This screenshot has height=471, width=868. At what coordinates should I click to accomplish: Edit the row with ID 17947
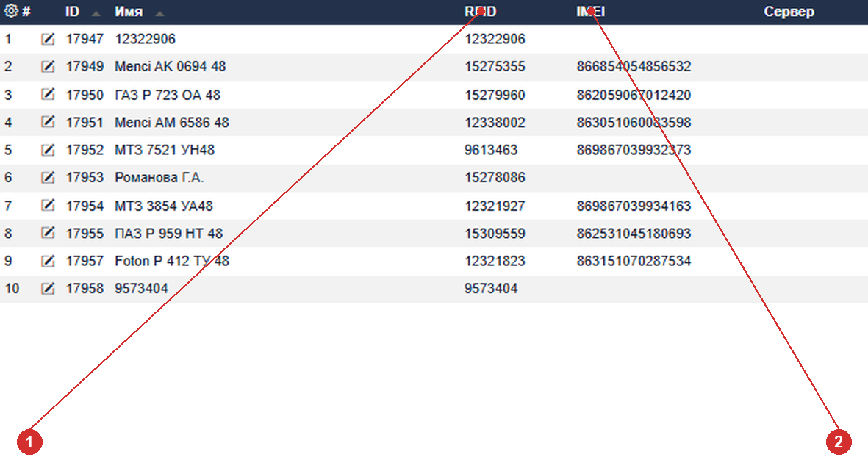coord(49,39)
